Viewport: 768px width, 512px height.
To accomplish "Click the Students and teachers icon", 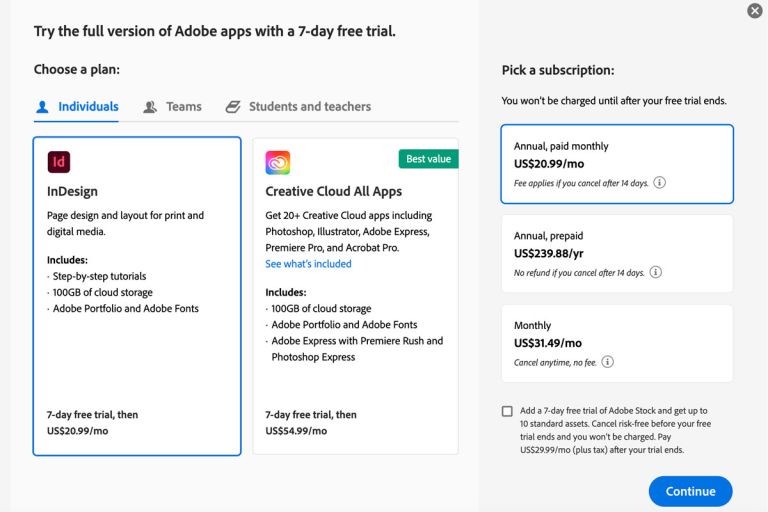I will [233, 107].
